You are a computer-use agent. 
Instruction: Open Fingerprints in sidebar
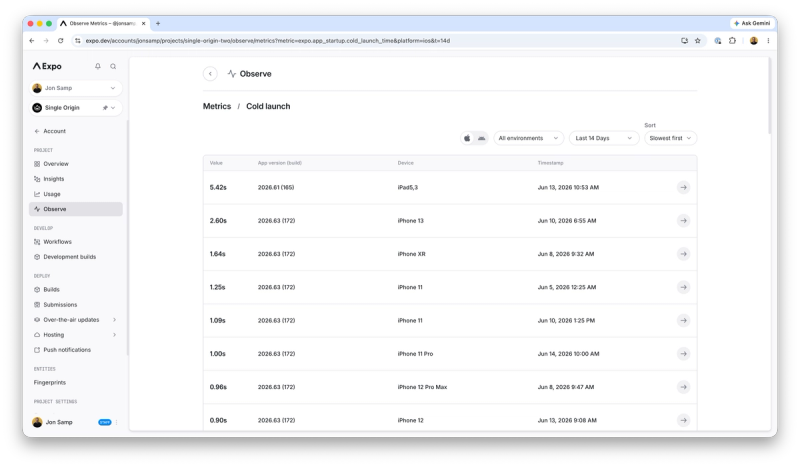click(x=49, y=382)
